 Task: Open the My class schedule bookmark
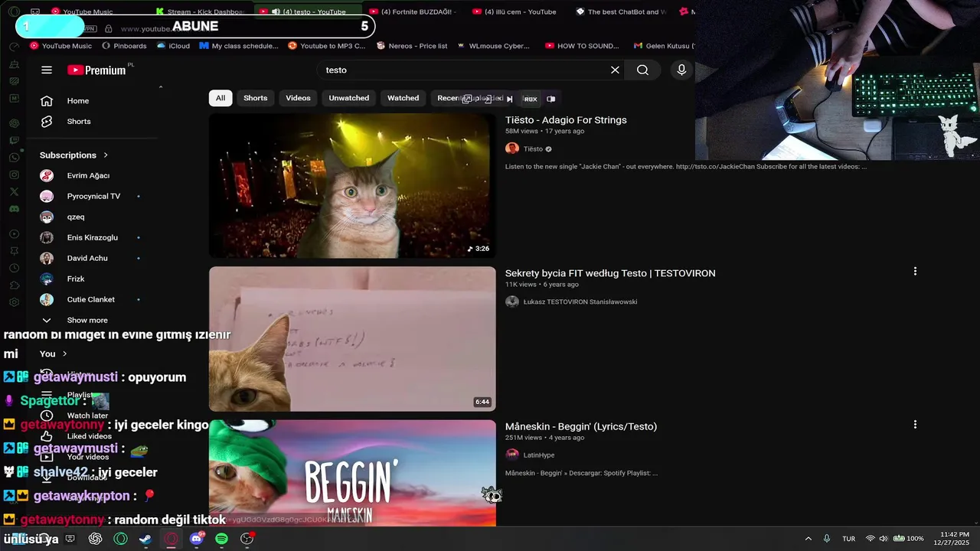click(239, 46)
